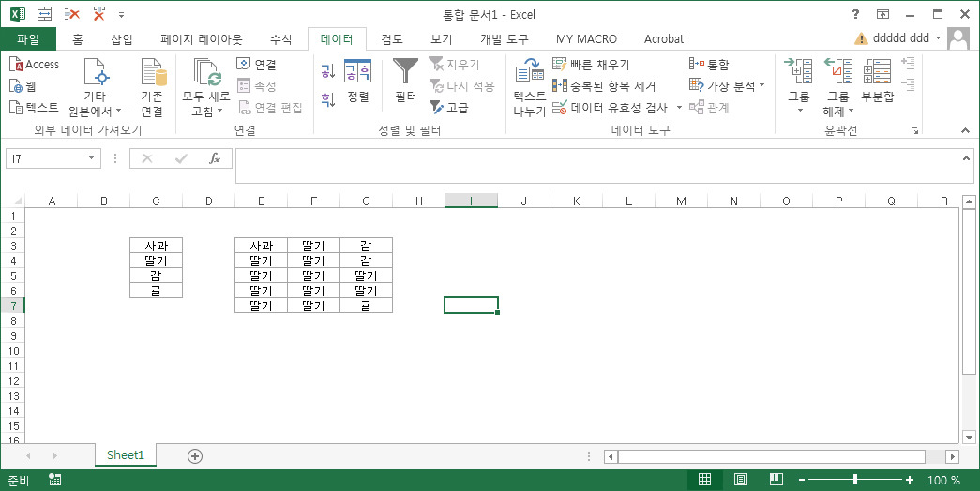This screenshot has height=491, width=980.
Task: Switch to the 홈 tab
Action: pyautogui.click(x=78, y=38)
